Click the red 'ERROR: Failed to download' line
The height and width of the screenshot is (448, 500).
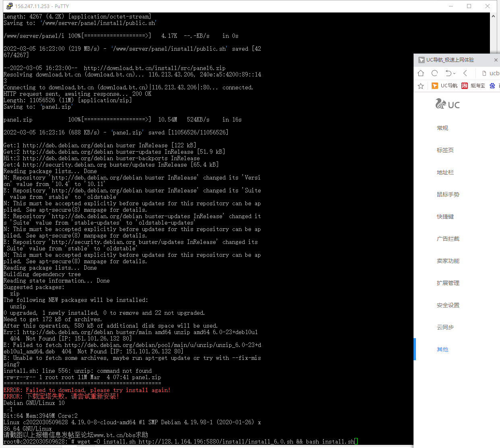pos(87,390)
